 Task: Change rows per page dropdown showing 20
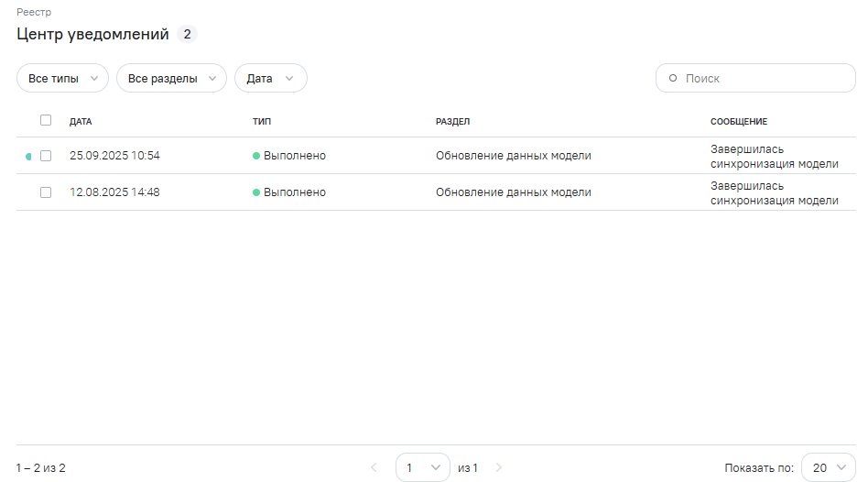[828, 468]
